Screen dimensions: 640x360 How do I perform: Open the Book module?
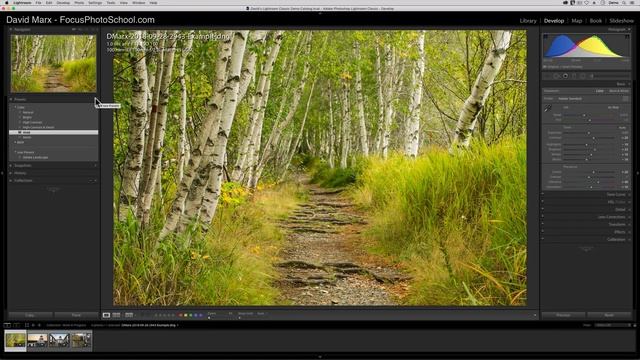[596, 21]
